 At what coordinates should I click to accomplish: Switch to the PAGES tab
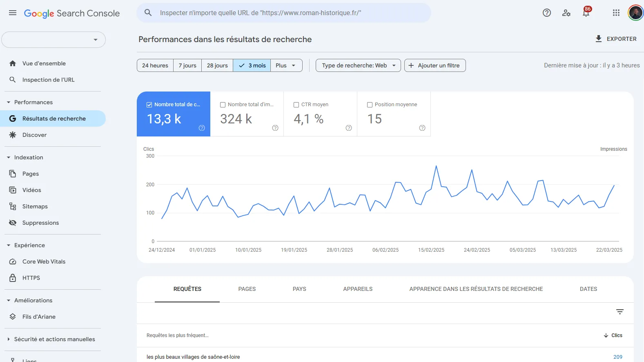coord(247,289)
